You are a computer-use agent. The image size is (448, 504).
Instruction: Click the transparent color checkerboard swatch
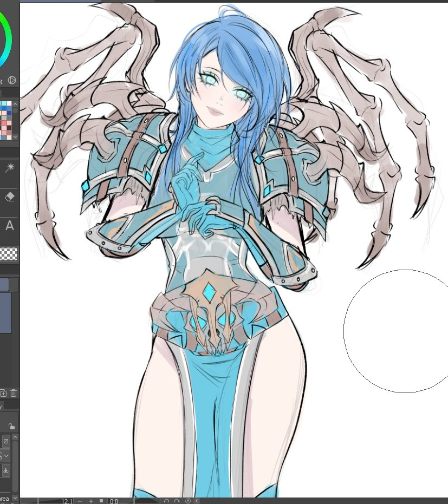pos(9,253)
